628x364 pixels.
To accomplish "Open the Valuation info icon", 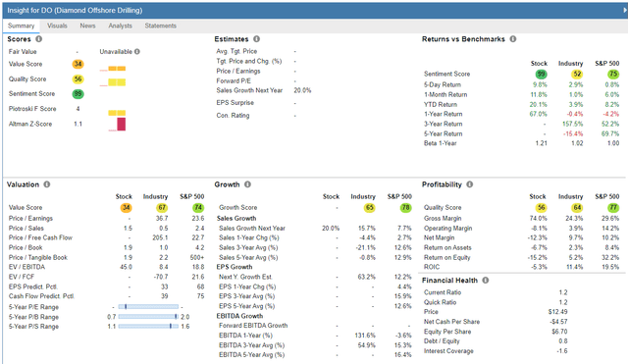I will point(47,184).
